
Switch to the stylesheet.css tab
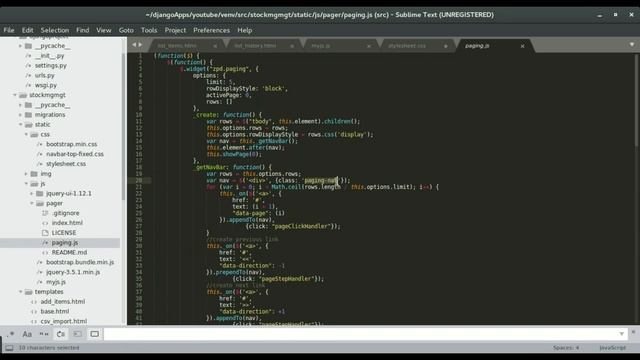[416, 46]
